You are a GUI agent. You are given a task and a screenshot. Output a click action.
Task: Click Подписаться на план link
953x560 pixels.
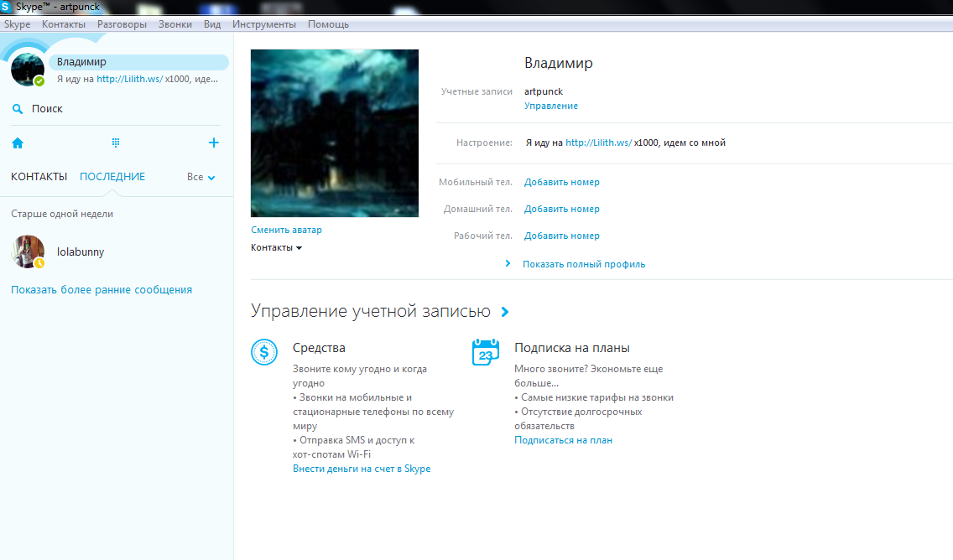point(564,440)
